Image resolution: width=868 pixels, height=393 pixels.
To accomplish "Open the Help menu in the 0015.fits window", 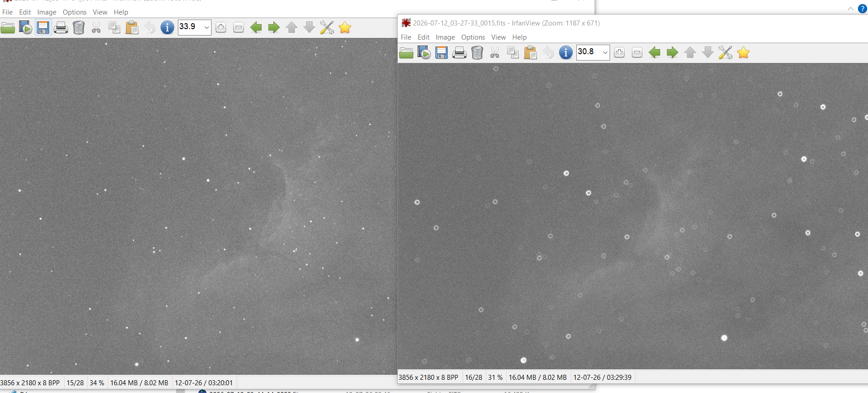I will 520,37.
